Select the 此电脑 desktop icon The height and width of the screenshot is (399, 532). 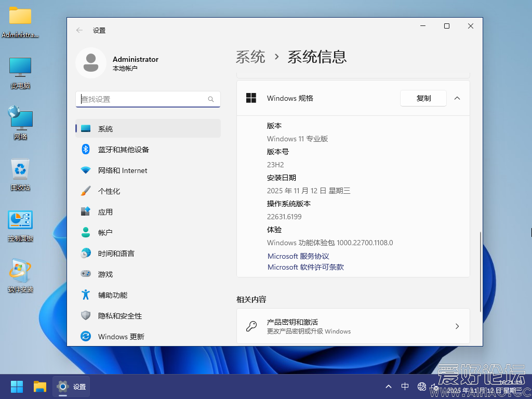[x=20, y=73]
